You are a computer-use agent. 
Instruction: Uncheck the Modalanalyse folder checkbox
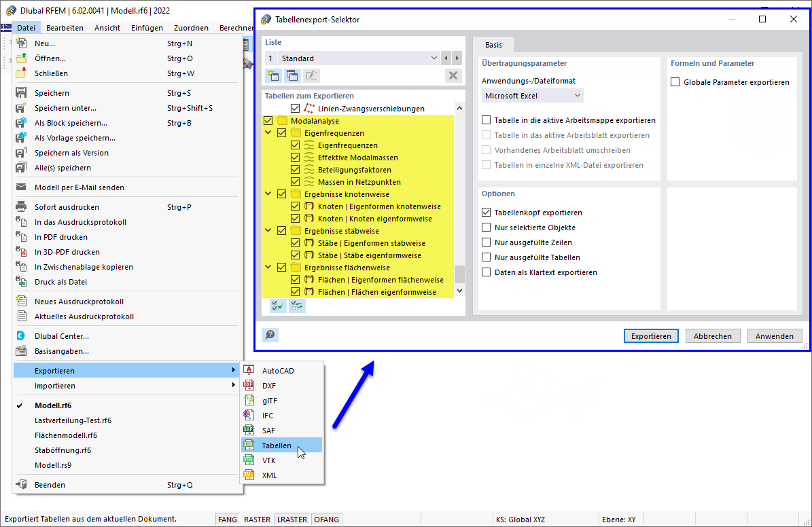tap(268, 121)
